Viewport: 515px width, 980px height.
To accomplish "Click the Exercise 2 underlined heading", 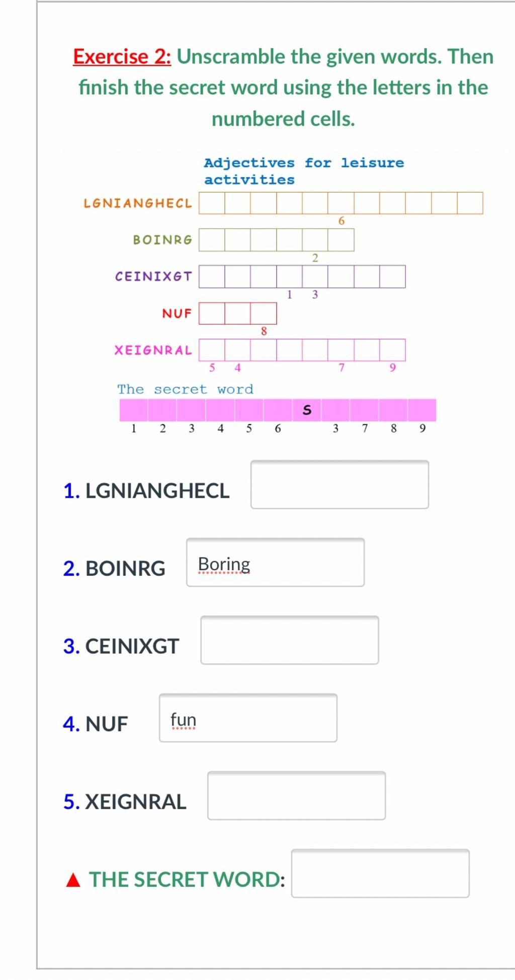I will coord(122,56).
